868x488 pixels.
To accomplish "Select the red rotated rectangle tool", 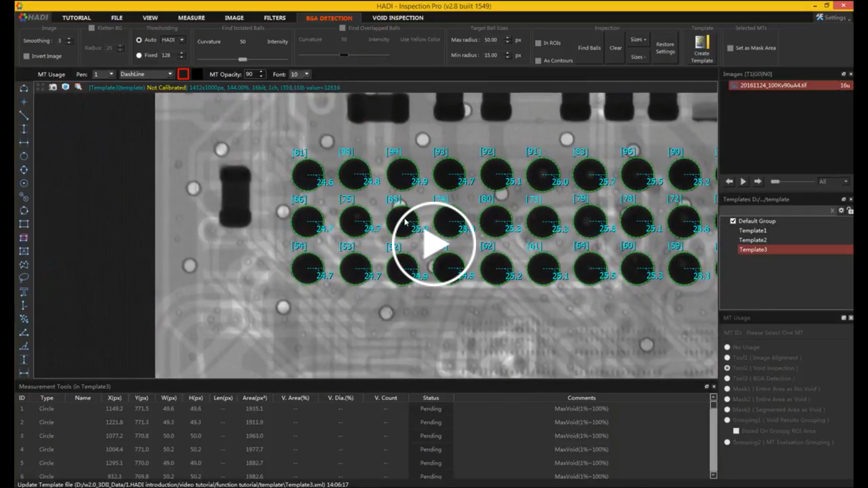I will (24, 237).
